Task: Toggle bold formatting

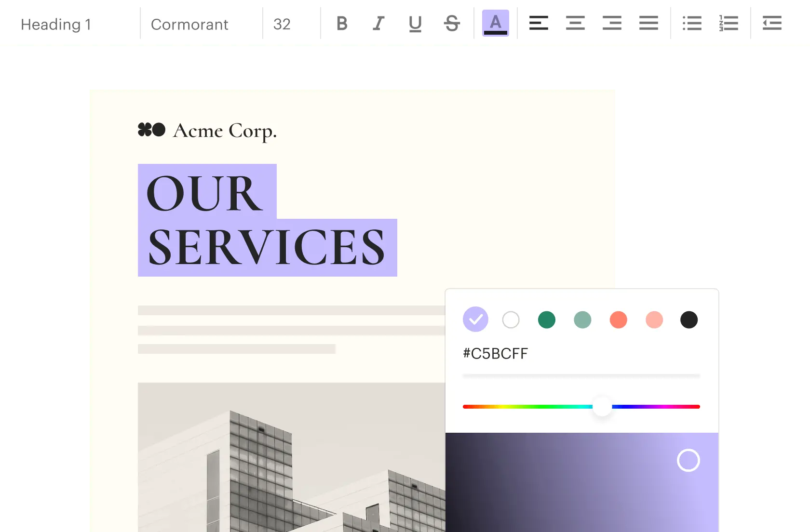Action: (x=342, y=23)
